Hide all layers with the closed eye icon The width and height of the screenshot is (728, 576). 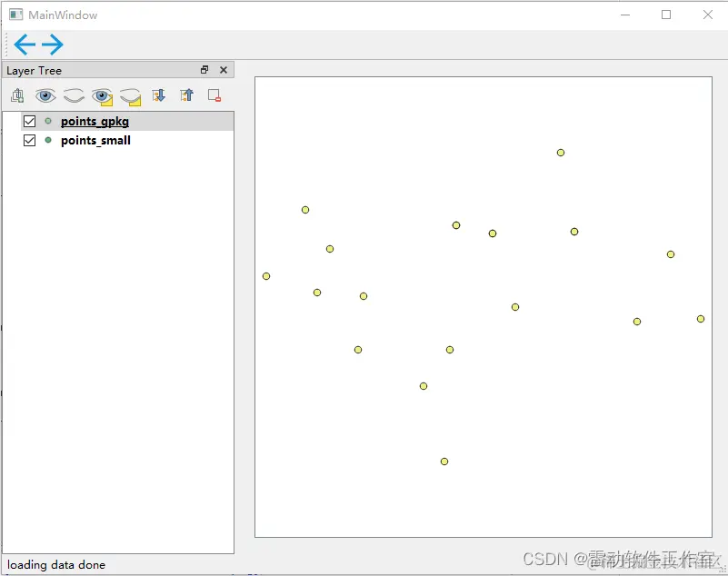pos(74,95)
